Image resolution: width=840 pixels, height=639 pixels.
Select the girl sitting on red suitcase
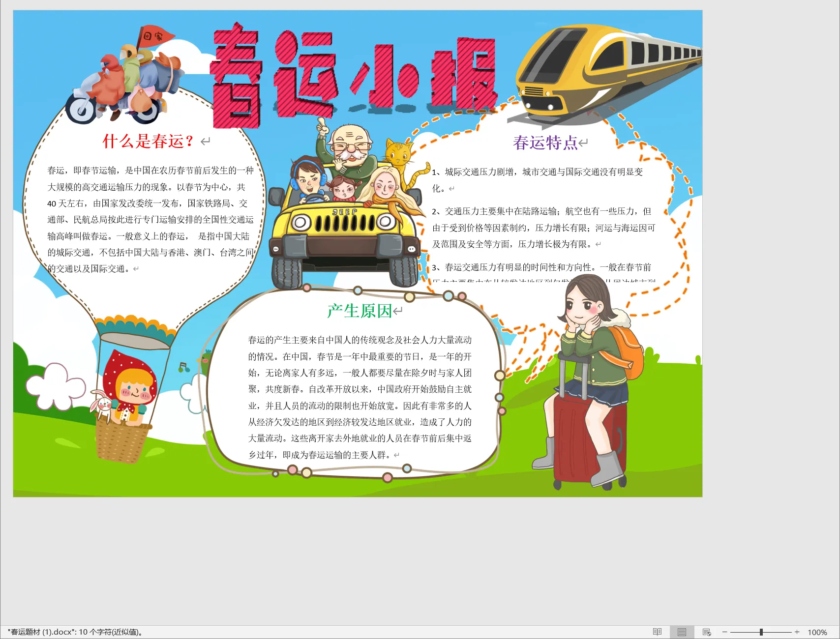pyautogui.click(x=588, y=382)
